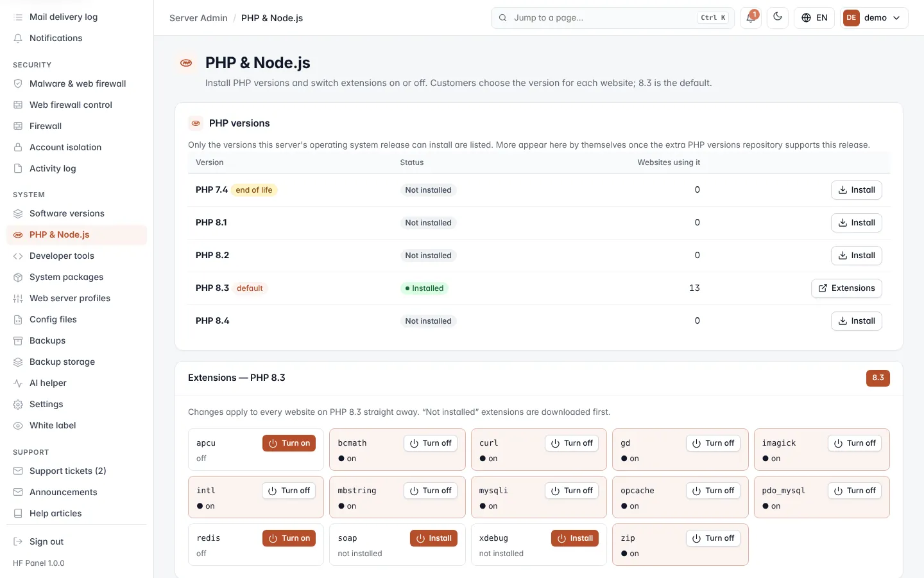
Task: Focus the Jump to a page search field
Action: click(613, 18)
